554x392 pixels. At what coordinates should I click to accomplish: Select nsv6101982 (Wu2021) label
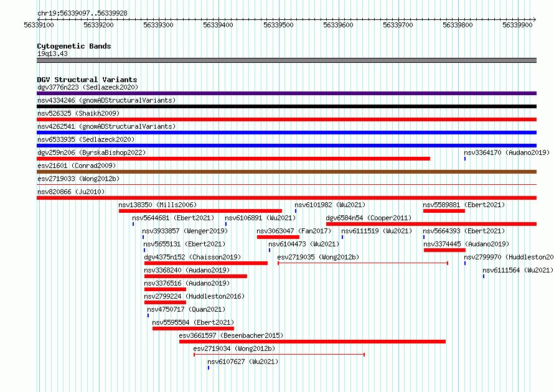[330, 205]
